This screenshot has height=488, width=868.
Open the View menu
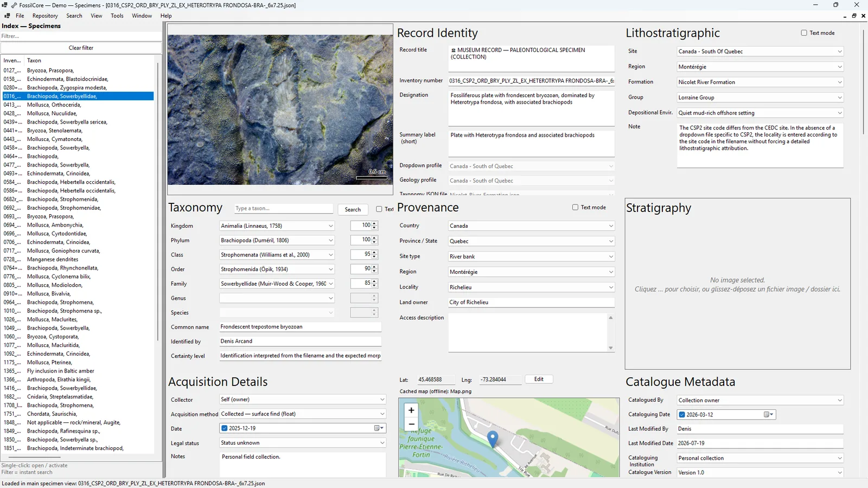click(97, 16)
